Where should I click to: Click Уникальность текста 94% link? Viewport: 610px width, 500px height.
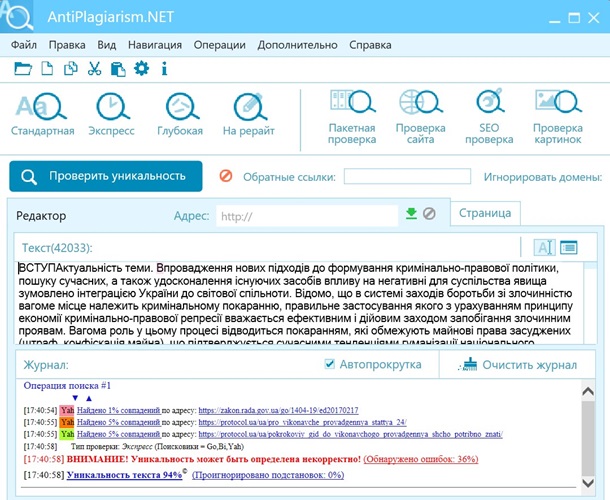tap(124, 475)
